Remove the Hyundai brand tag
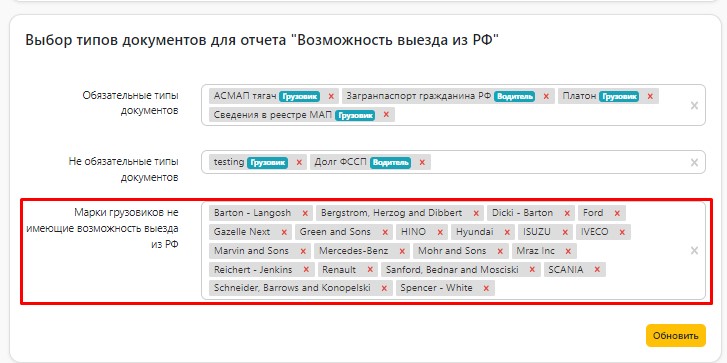The height and width of the screenshot is (363, 727). [507, 232]
